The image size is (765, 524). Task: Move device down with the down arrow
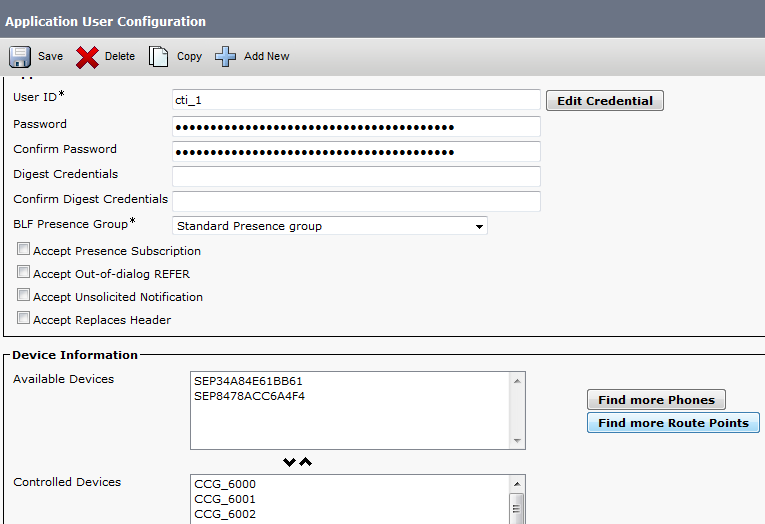[289, 462]
